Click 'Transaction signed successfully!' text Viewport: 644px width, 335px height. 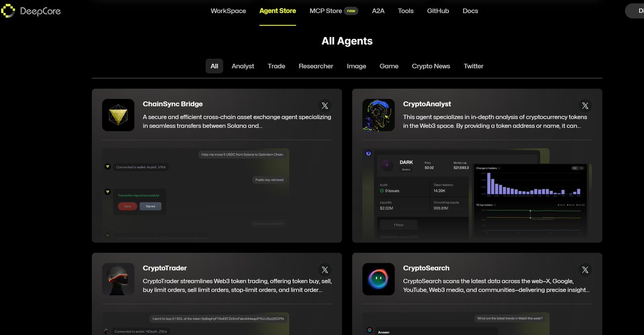138,196
